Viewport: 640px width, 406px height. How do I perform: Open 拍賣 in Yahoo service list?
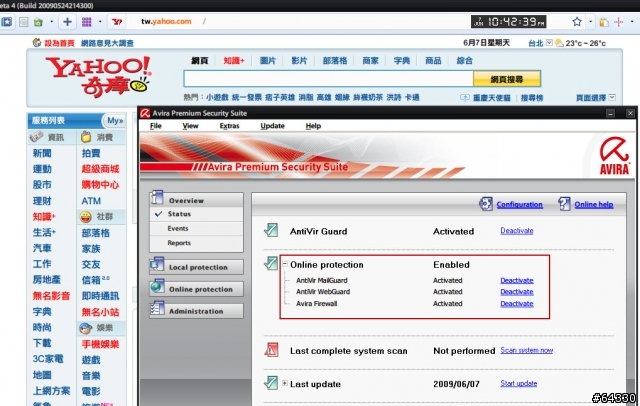[91, 153]
